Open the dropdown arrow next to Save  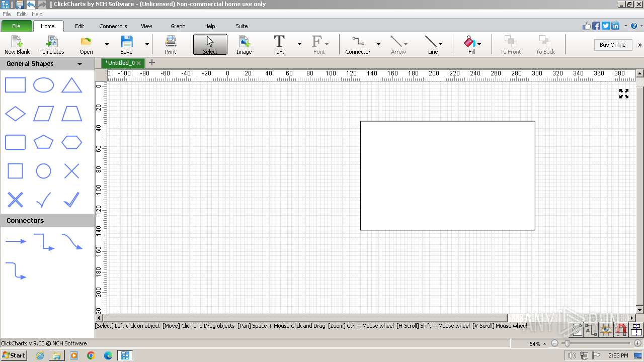click(x=147, y=45)
